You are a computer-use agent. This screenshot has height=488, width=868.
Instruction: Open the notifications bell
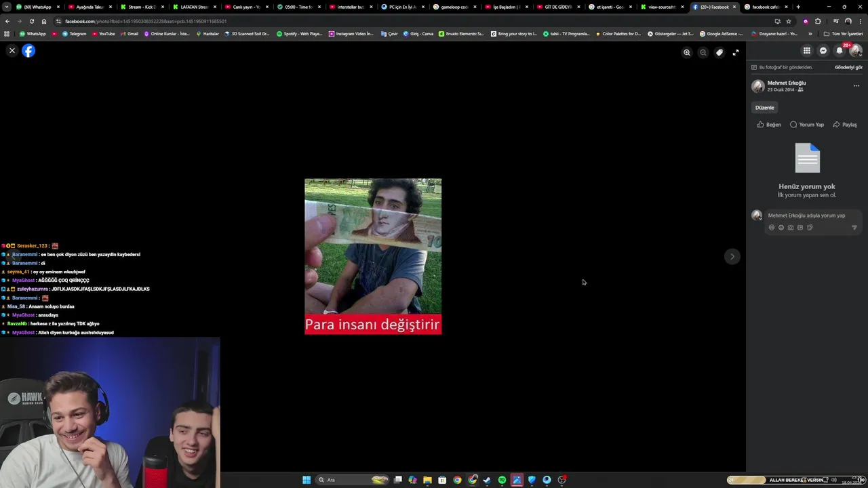point(840,51)
